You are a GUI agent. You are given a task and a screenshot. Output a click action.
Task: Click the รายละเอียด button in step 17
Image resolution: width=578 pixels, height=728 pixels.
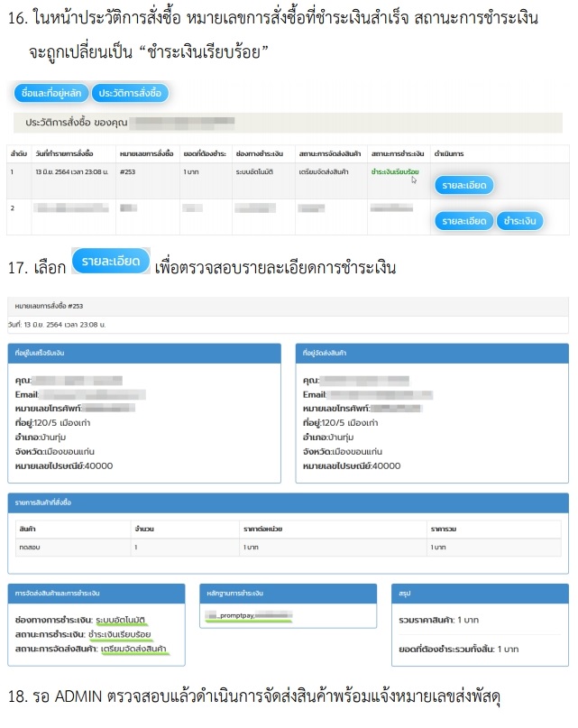(x=110, y=262)
